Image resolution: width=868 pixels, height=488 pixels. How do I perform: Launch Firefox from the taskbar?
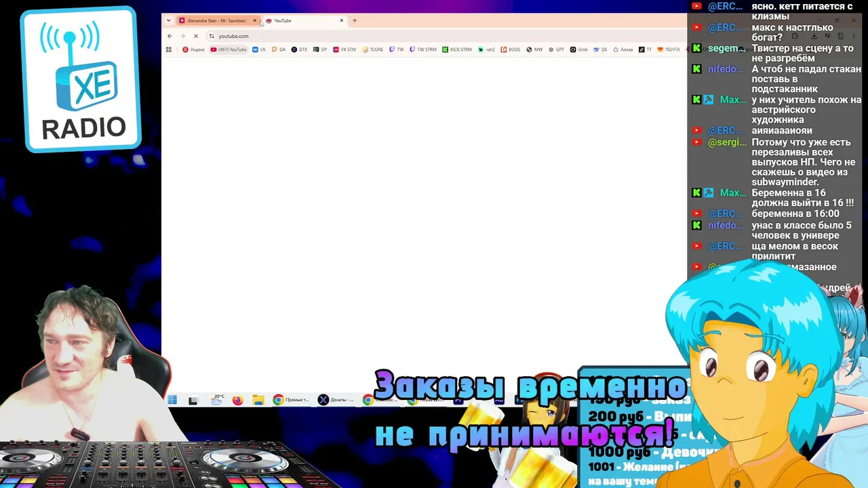pos(237,400)
